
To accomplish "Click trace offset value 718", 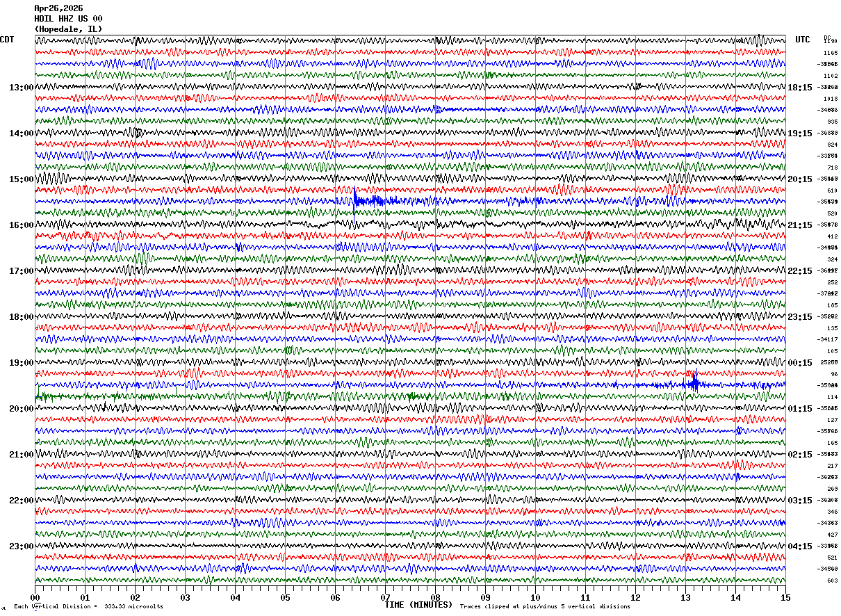I will point(832,168).
